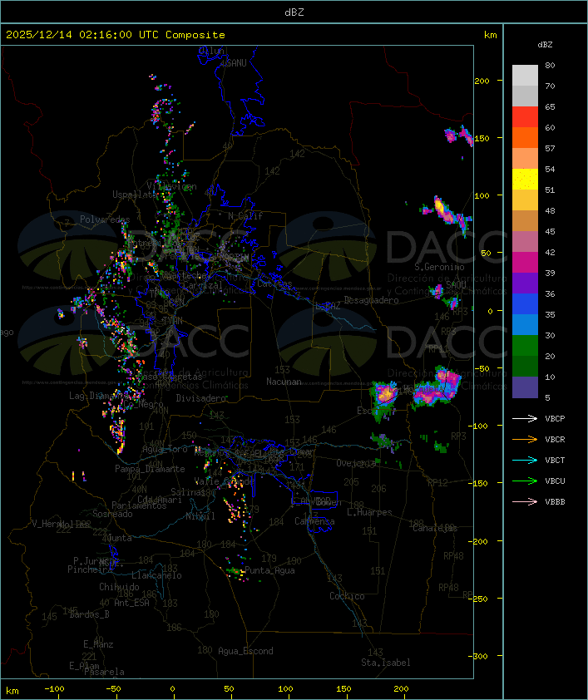Click the Cochico place label

pos(347,596)
